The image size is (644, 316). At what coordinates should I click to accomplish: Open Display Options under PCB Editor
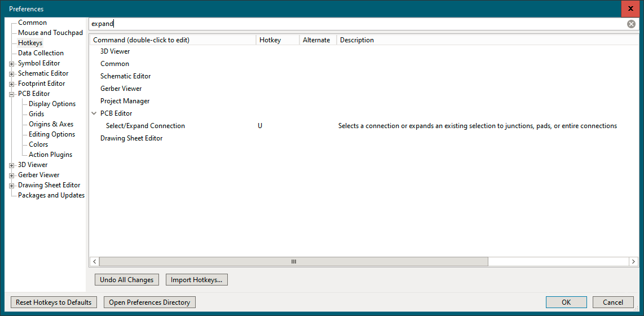[x=52, y=104]
